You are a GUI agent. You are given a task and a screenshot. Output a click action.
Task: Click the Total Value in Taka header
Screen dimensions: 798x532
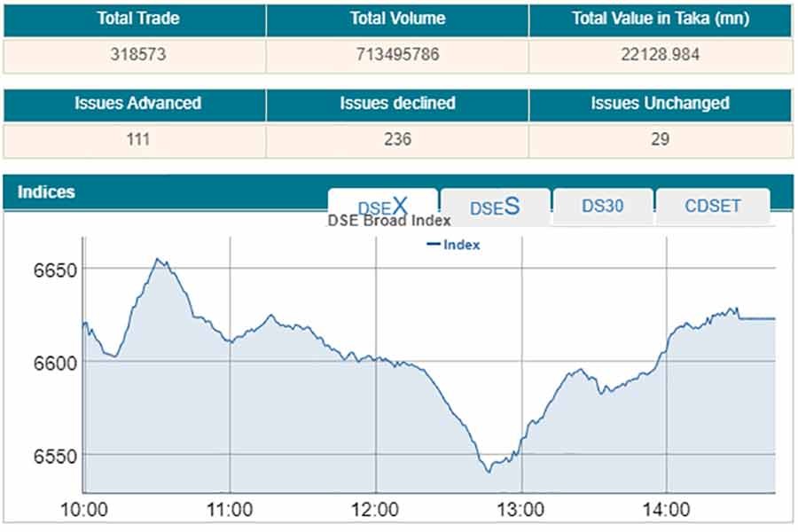[x=661, y=18]
